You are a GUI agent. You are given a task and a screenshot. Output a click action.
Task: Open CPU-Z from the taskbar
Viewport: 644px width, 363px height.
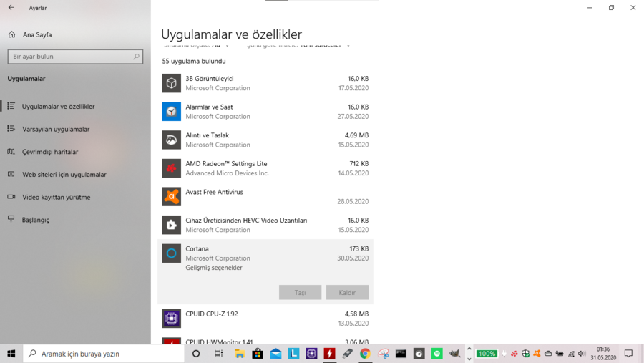coord(311,354)
